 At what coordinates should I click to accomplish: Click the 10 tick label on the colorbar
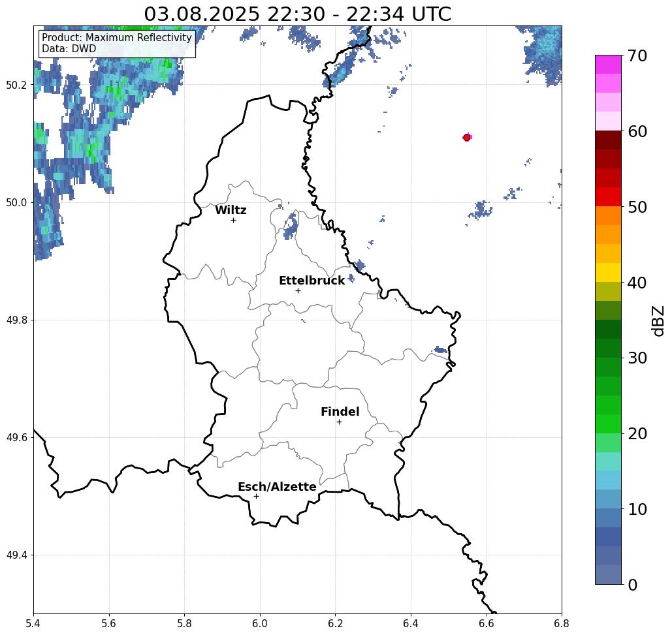pyautogui.click(x=637, y=508)
